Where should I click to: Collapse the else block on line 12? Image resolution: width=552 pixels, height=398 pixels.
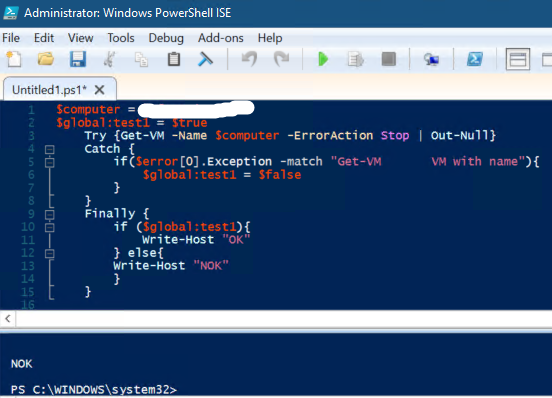click(x=50, y=253)
